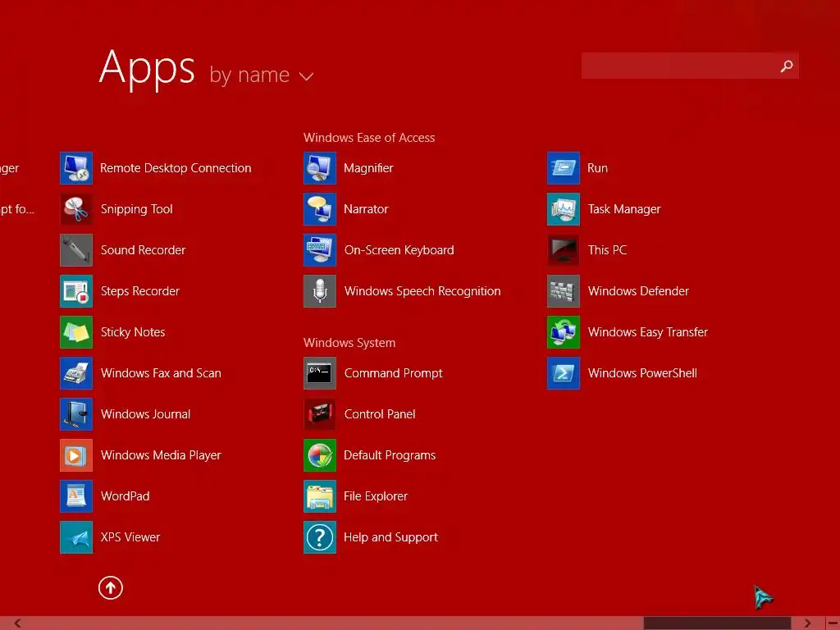
Task: Click the 'Narrator' label
Action: click(x=366, y=209)
